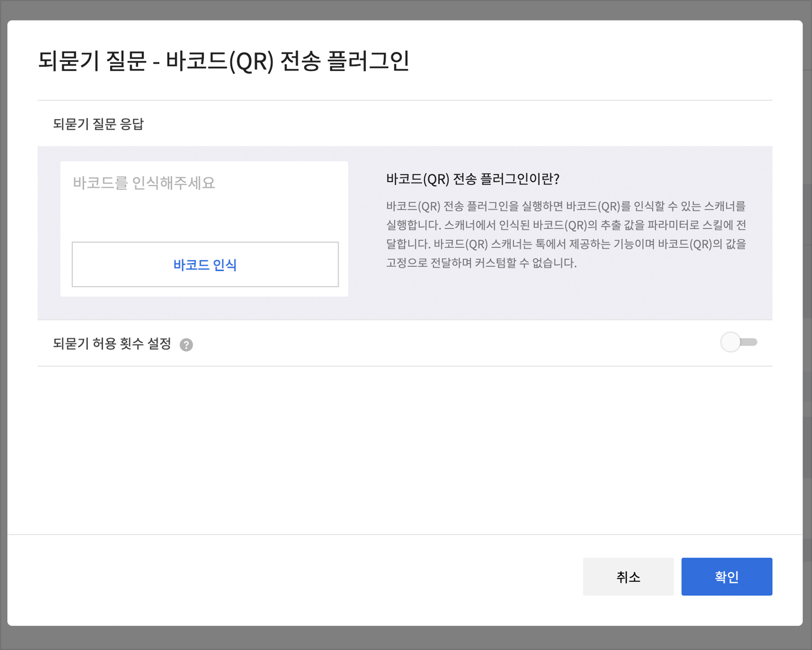Click the white preview card's empty area above 바코드 인식
This screenshot has width=812, height=650.
(x=205, y=217)
